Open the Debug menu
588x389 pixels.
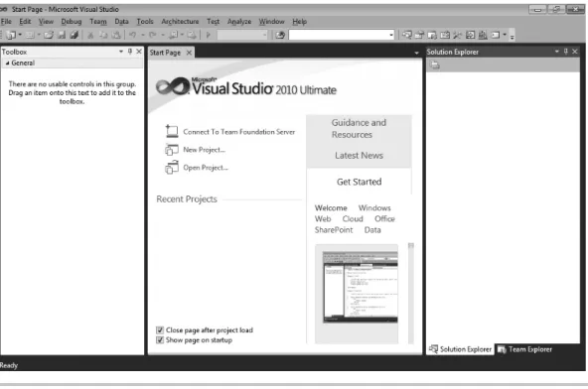[x=72, y=22]
